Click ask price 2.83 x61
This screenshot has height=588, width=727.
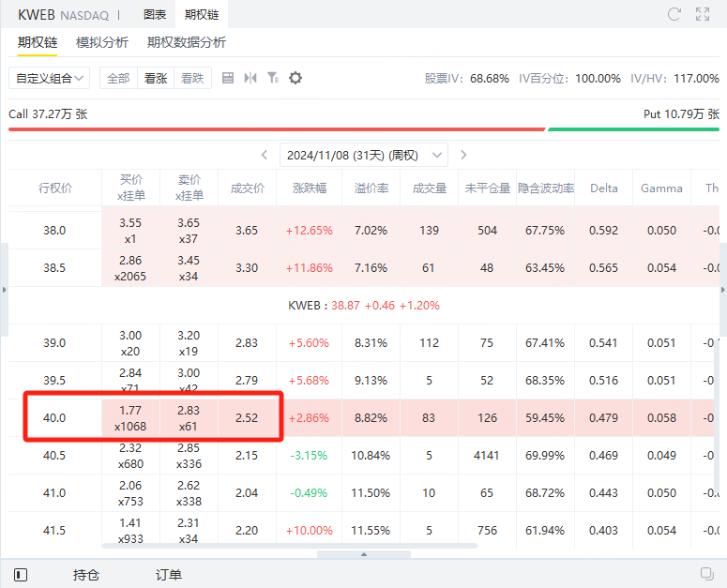coord(189,418)
